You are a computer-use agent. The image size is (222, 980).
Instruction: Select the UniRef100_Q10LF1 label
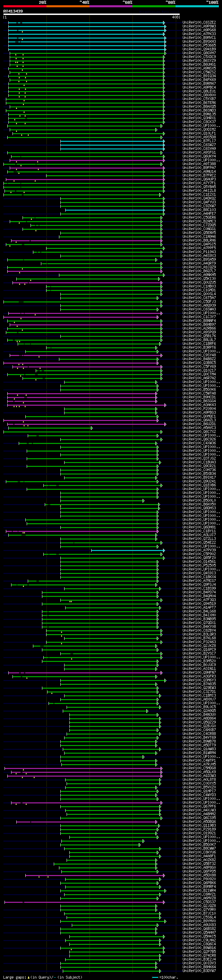(x=199, y=133)
